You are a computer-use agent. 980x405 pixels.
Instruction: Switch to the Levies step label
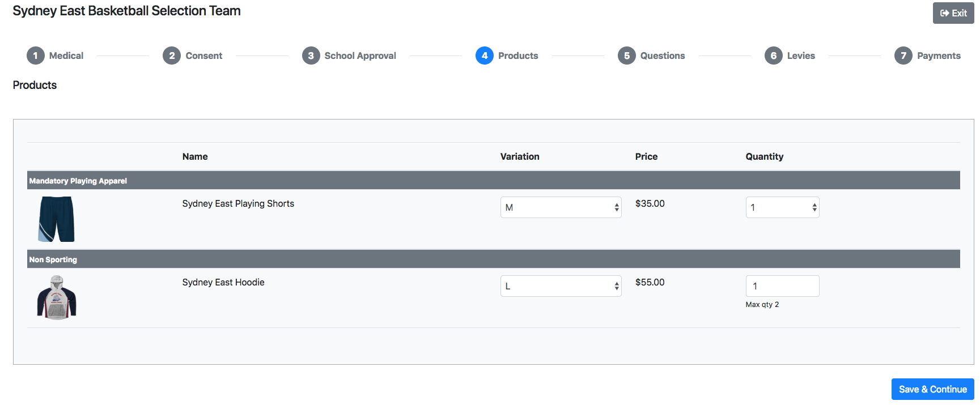[x=801, y=56]
